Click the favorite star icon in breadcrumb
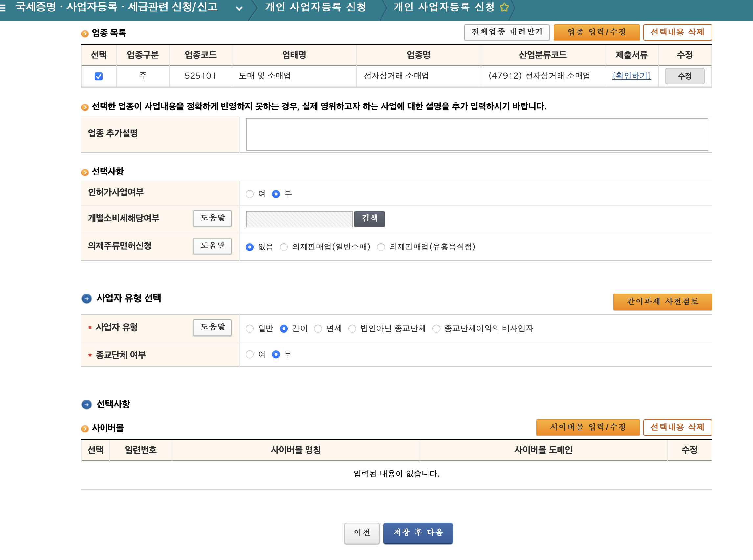This screenshot has height=560, width=753. point(504,7)
